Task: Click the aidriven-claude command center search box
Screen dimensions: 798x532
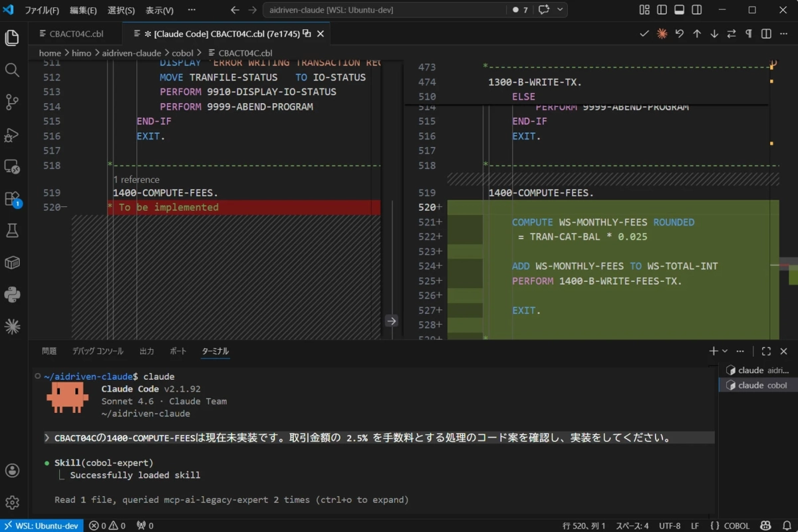Action: (384, 10)
